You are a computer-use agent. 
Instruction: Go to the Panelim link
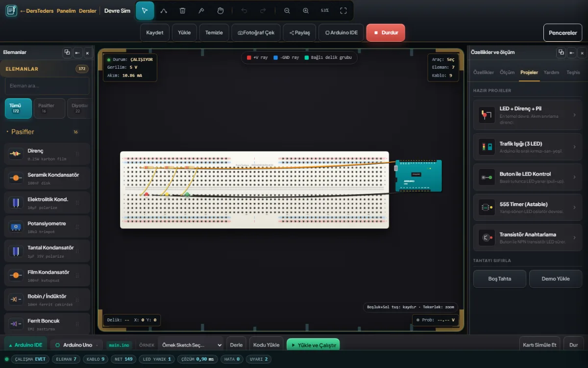pos(66,11)
